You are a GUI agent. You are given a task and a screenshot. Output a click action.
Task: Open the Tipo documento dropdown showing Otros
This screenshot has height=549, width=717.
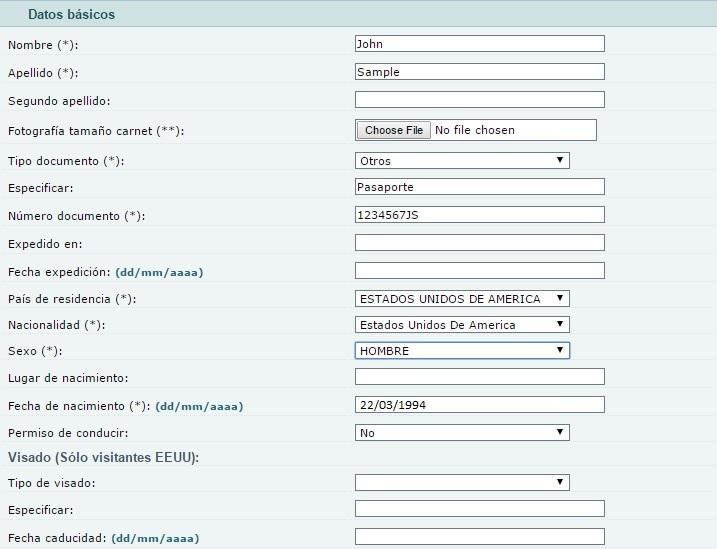point(462,160)
